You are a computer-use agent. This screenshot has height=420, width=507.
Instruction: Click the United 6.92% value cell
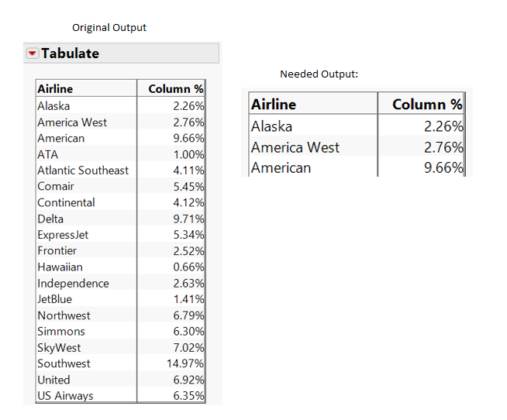coord(188,380)
